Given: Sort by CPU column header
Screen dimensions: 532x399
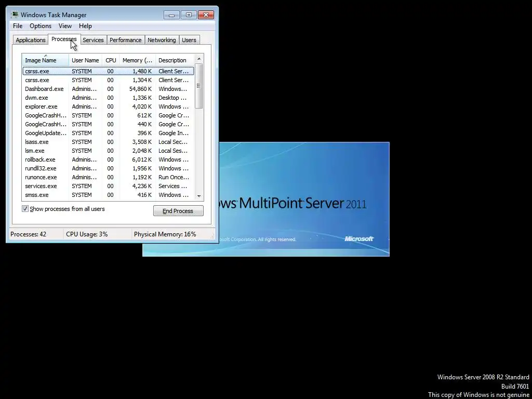Looking at the screenshot, I should 111,60.
